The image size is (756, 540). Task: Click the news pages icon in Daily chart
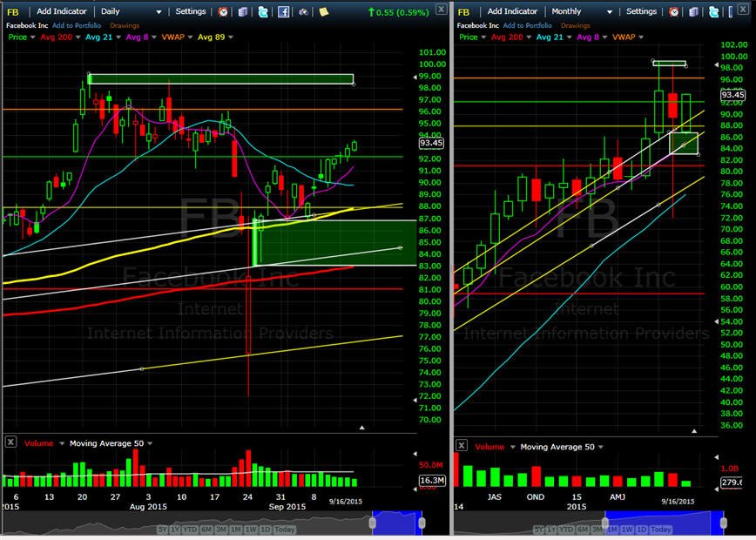click(243, 11)
